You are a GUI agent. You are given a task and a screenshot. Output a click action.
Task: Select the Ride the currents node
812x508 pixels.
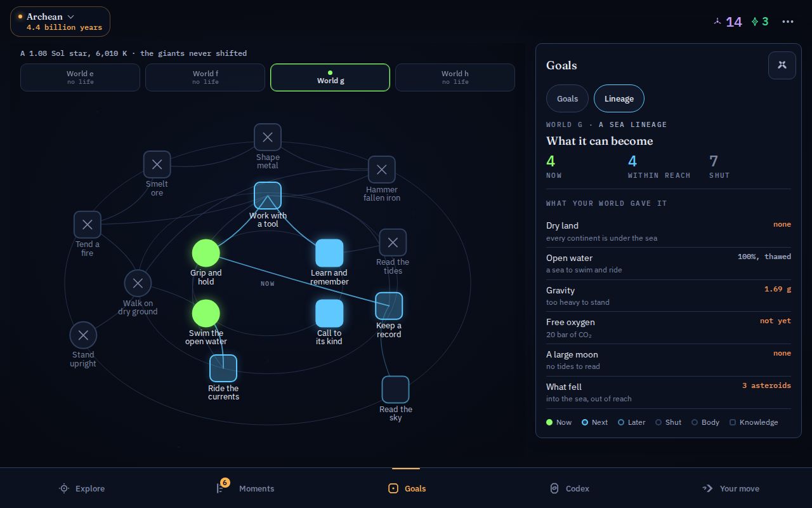[x=223, y=368]
